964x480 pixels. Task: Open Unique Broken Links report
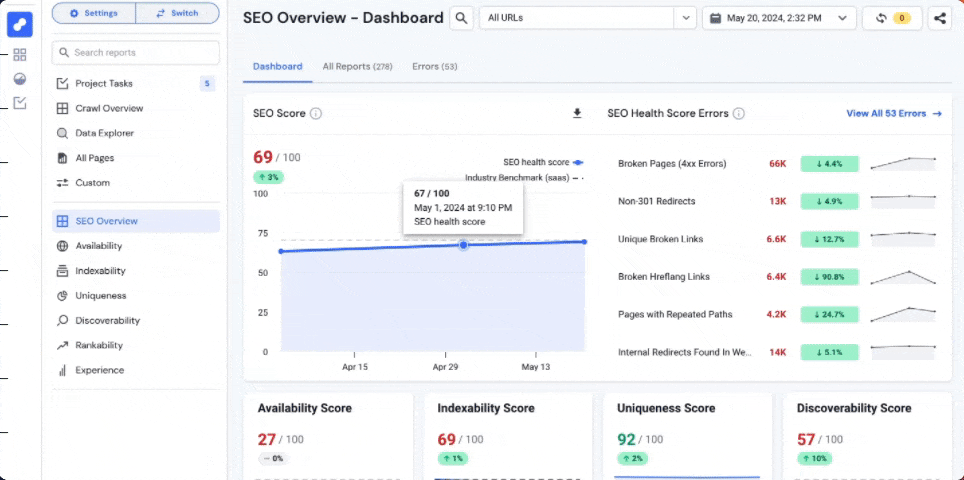tap(660, 239)
